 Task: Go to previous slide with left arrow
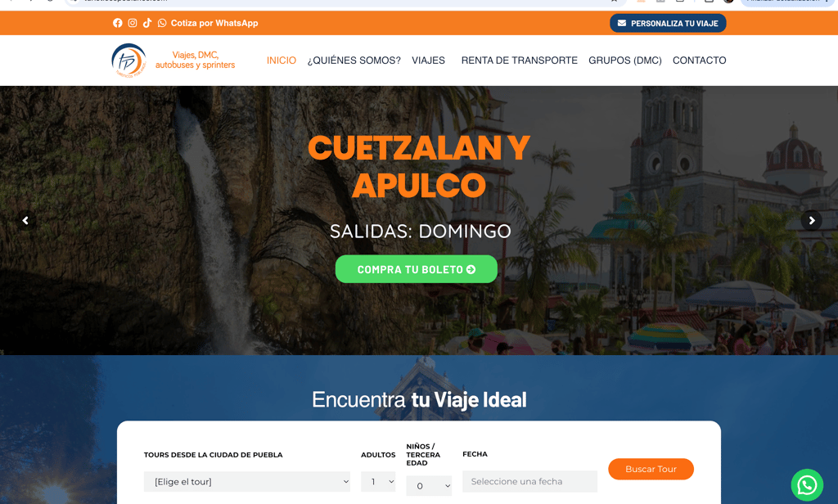tap(25, 220)
